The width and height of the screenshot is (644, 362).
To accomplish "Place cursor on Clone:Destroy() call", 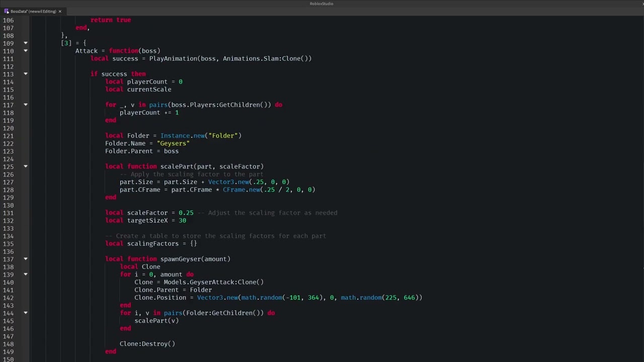I will pyautogui.click(x=147, y=344).
